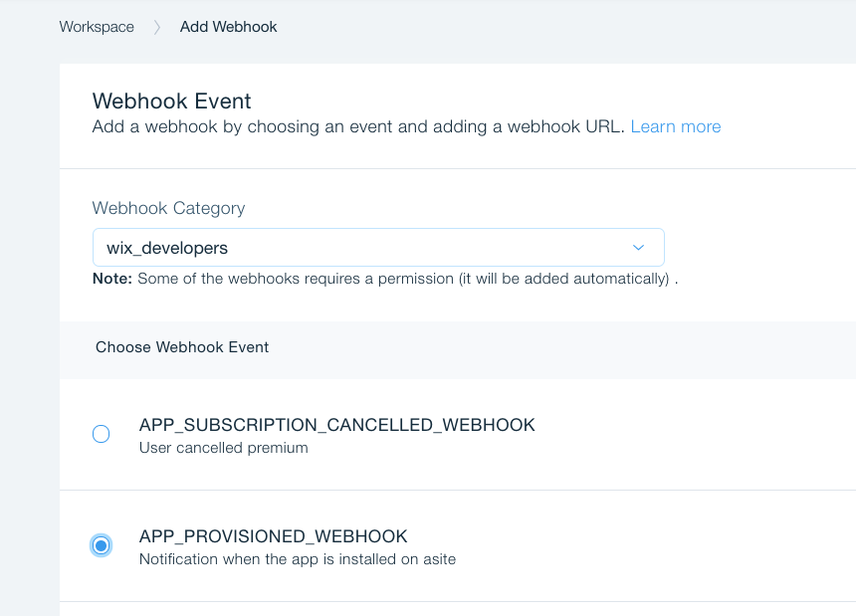The width and height of the screenshot is (856, 616).
Task: Click the Add Webhook breadcrumb item
Action: [x=228, y=27]
